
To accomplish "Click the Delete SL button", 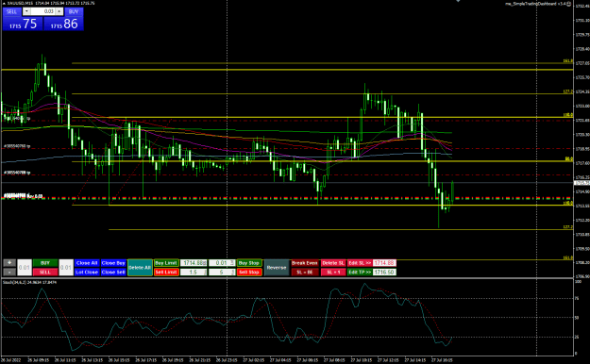I will point(333,263).
